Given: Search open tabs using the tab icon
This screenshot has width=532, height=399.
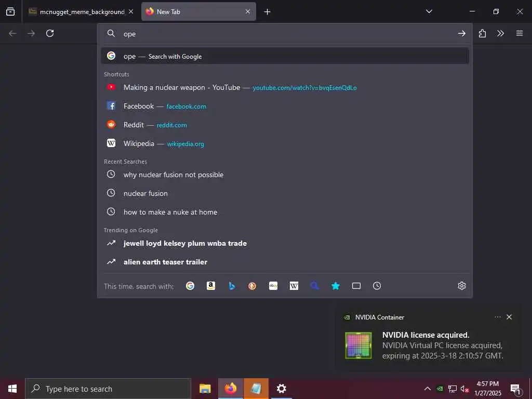Looking at the screenshot, I should pos(356,286).
